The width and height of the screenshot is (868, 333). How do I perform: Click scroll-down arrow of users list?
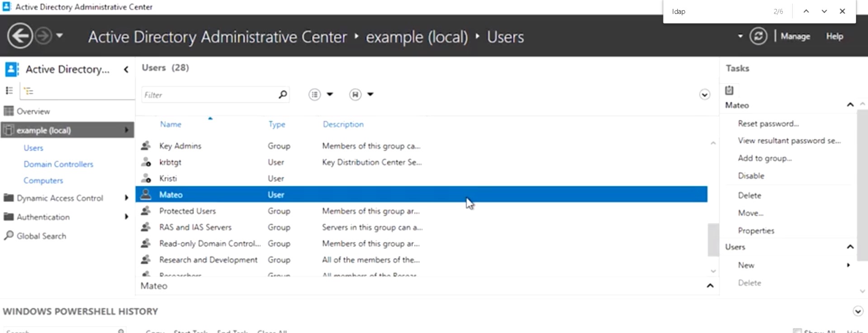[x=713, y=271]
